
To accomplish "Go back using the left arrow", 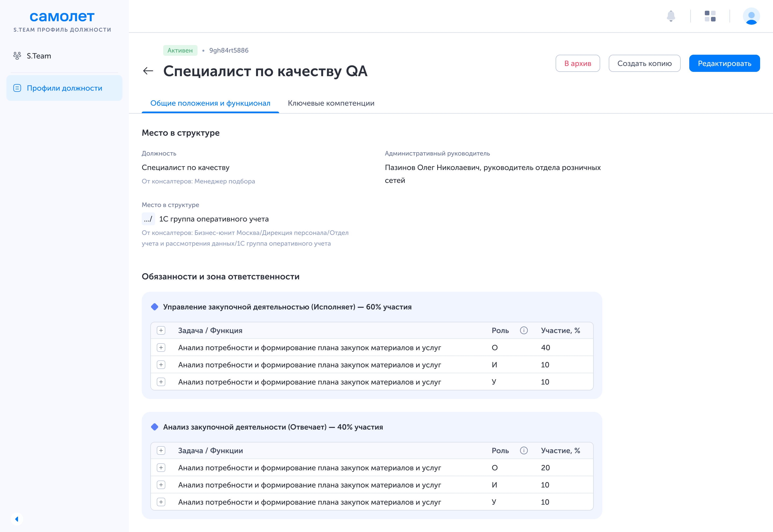I will point(148,71).
